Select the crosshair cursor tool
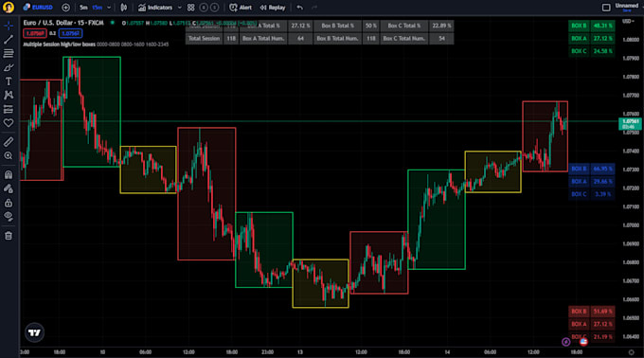Viewport: 644px width, 358px height. 9,26
